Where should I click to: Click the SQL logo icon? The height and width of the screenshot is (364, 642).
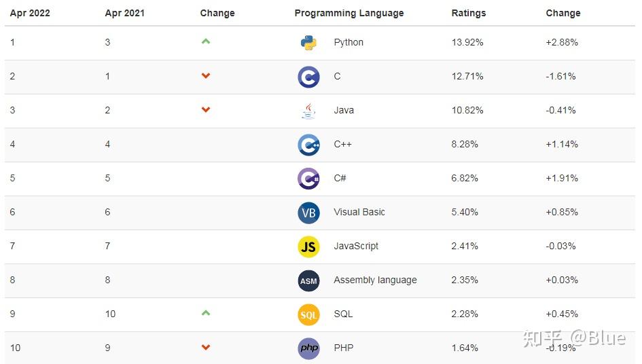point(308,314)
